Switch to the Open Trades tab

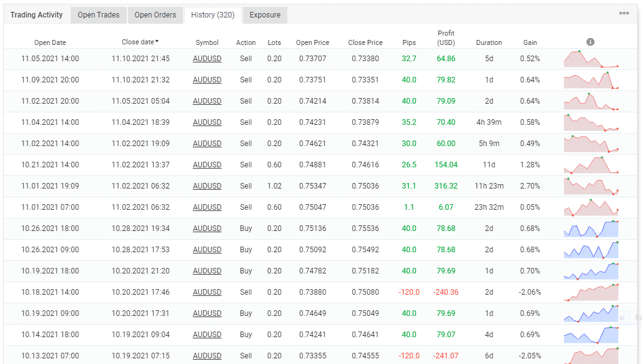coord(99,15)
